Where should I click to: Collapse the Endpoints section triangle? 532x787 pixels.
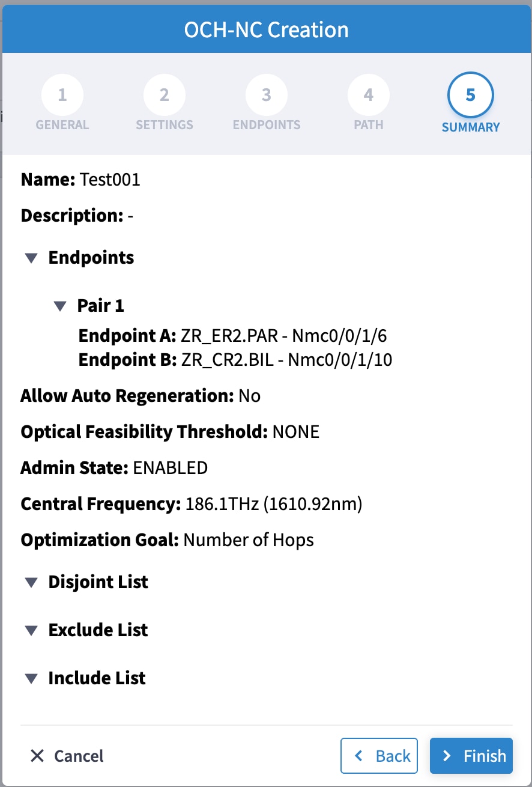(x=31, y=258)
